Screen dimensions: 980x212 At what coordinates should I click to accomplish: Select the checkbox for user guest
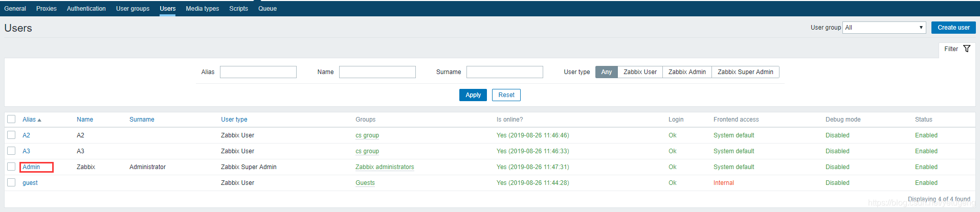coord(11,182)
